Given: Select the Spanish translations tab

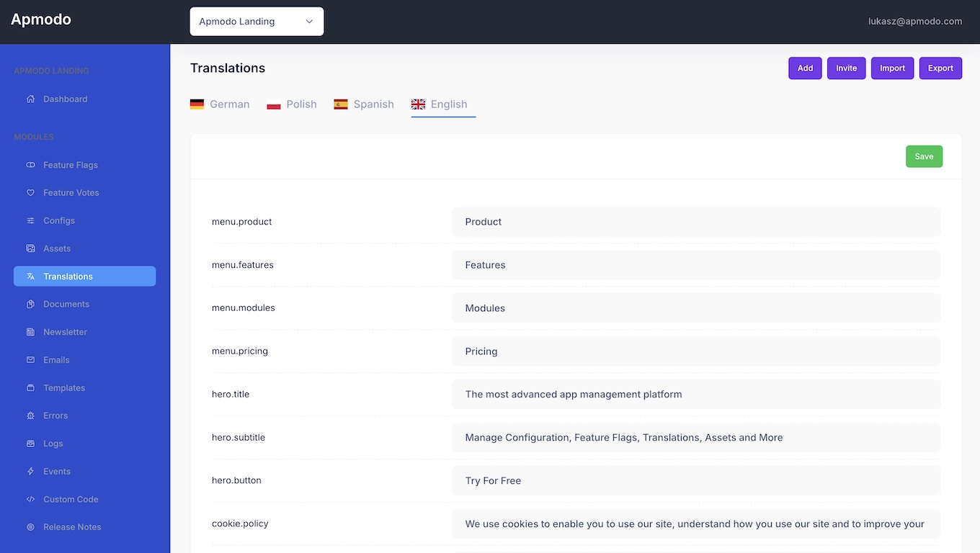Looking at the screenshot, I should (364, 104).
